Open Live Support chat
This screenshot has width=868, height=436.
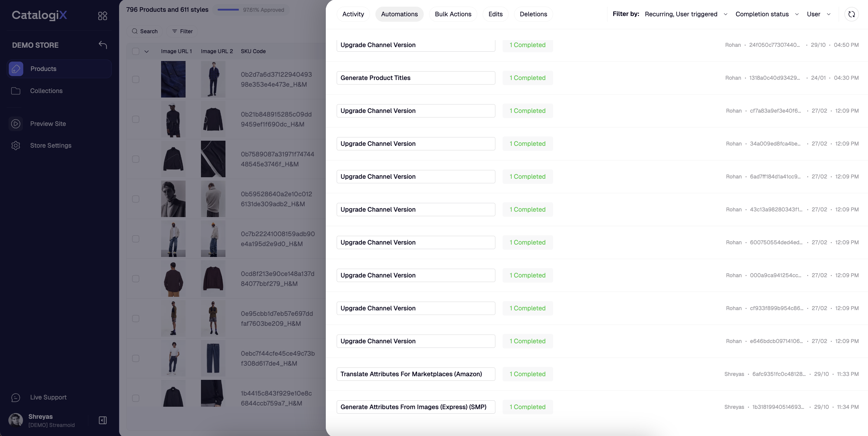click(x=48, y=397)
